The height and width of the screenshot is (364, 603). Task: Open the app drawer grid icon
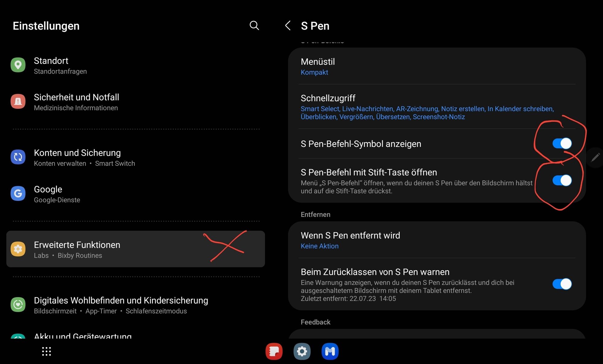(46, 351)
